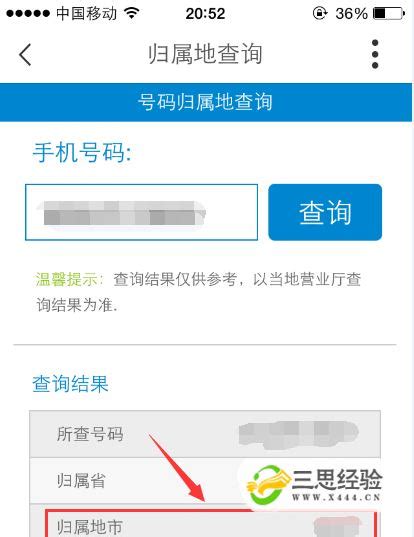414x537 pixels.
Task: Select the highlighted 归属地市 row
Action: 211,524
